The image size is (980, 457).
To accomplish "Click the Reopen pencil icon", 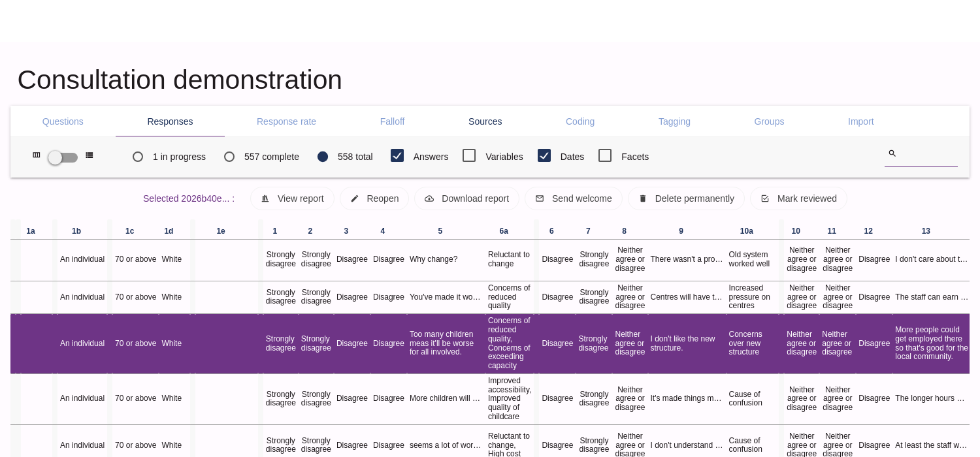I will tap(355, 198).
